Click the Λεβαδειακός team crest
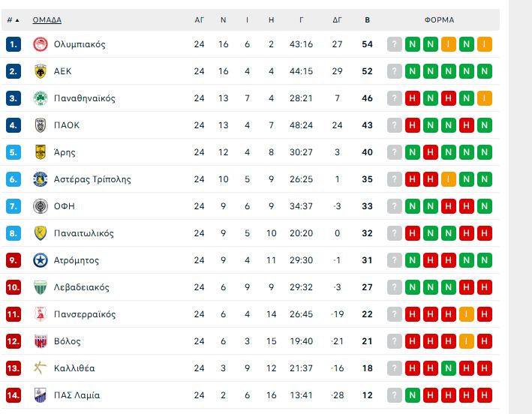The width and height of the screenshot is (532, 414). pos(40,287)
